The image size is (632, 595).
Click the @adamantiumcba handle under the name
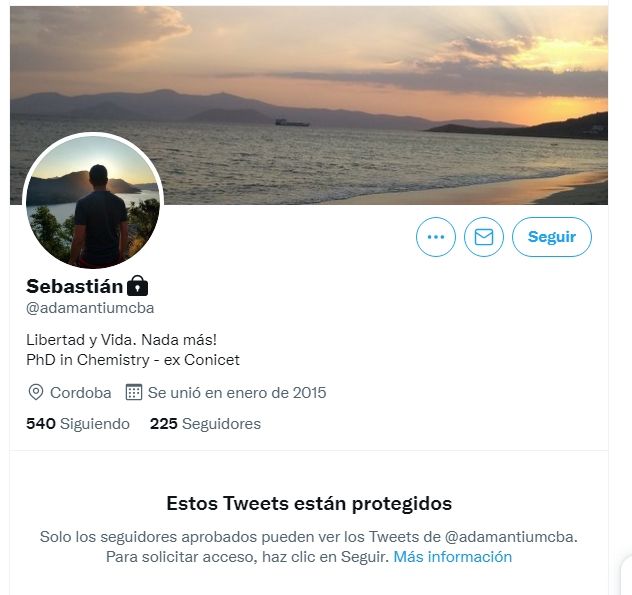pyautogui.click(x=90, y=308)
